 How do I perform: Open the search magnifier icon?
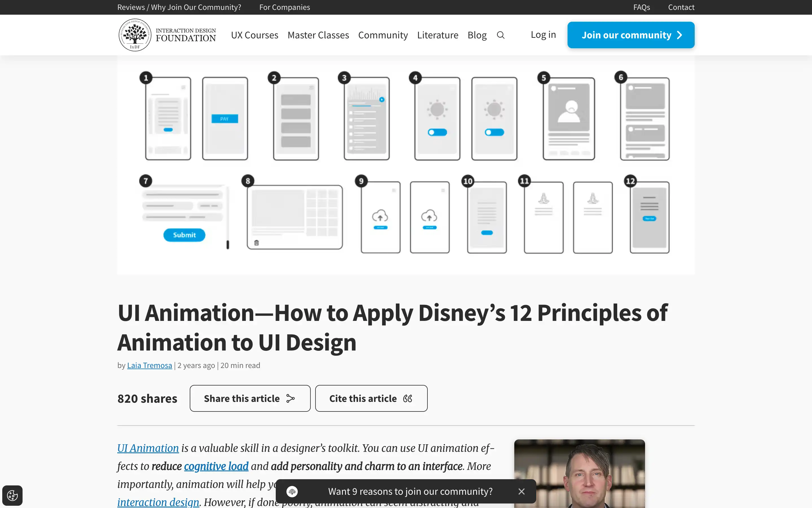[500, 35]
